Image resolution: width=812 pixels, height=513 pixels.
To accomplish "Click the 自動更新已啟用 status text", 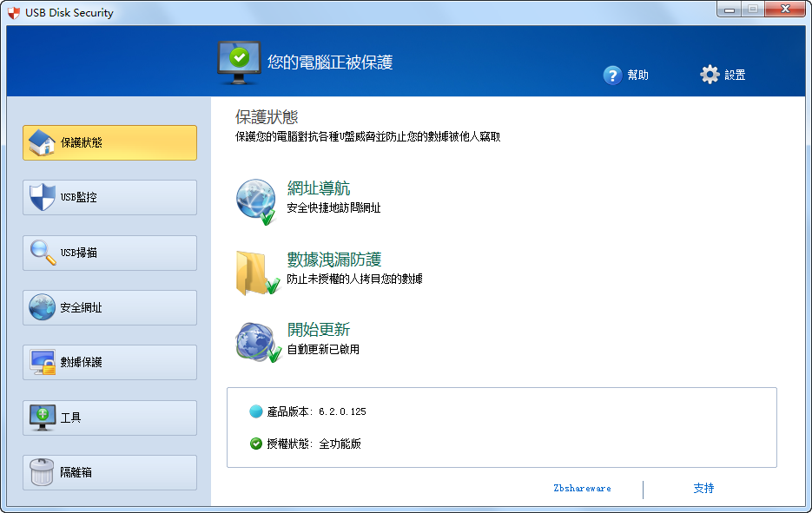I will [x=323, y=350].
